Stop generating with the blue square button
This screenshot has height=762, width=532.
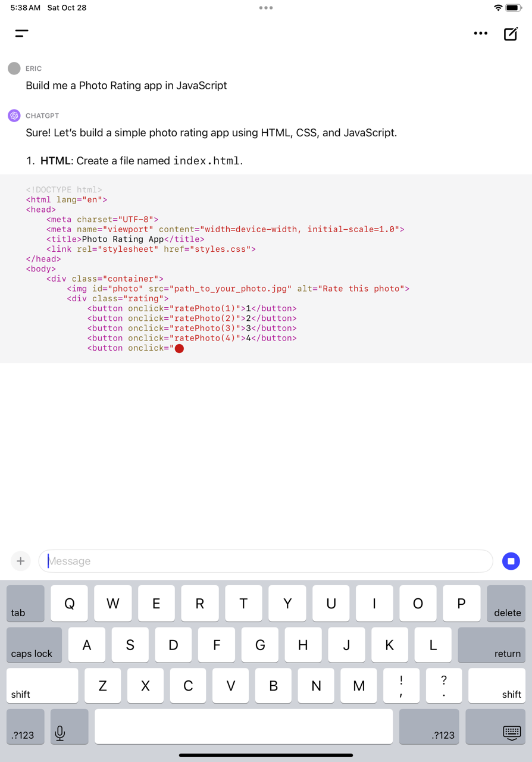511,561
